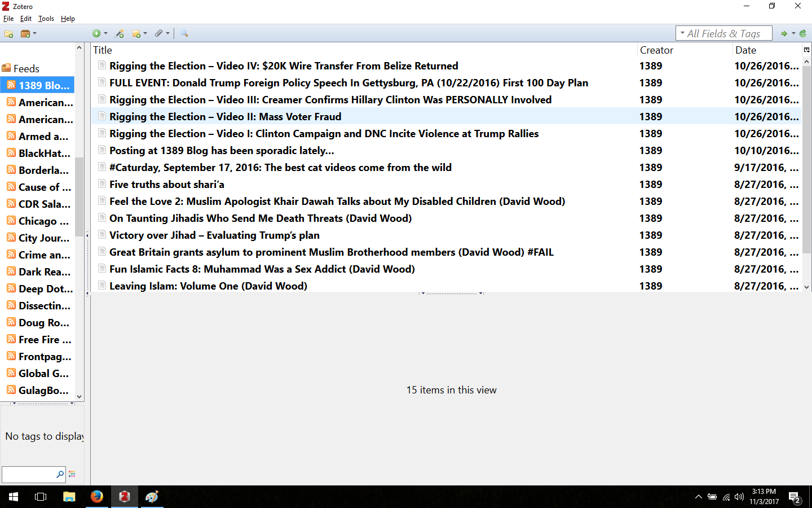Click RSS icon of Global G... feed

11,373
